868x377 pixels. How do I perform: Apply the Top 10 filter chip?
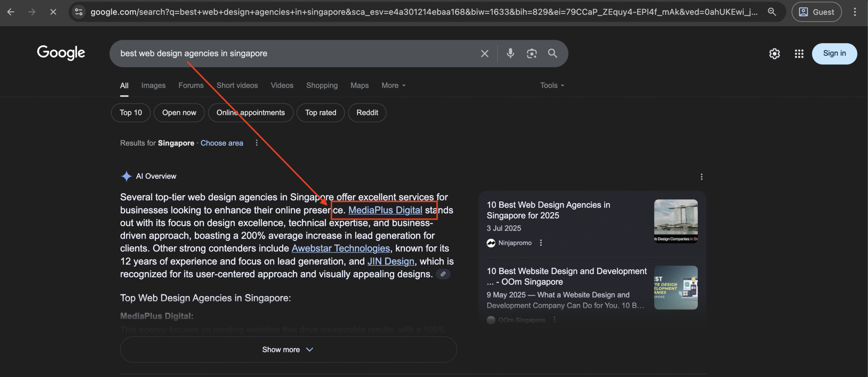131,113
